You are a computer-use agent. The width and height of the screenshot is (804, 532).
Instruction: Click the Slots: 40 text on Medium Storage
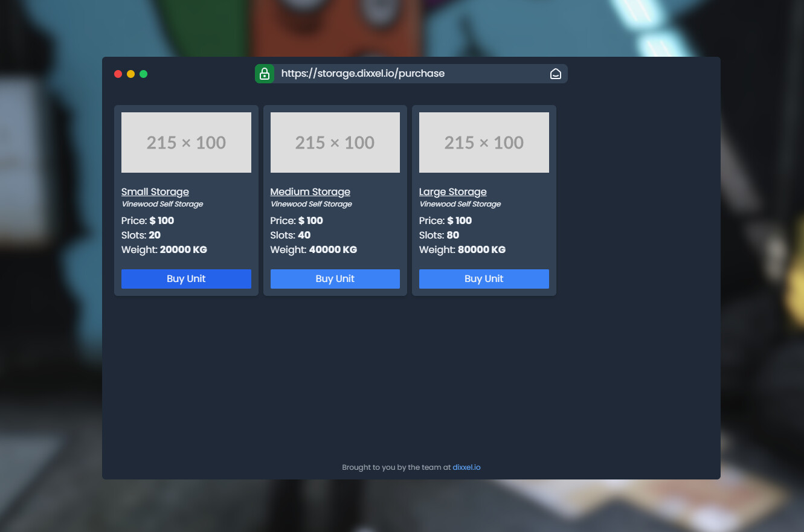pyautogui.click(x=290, y=235)
